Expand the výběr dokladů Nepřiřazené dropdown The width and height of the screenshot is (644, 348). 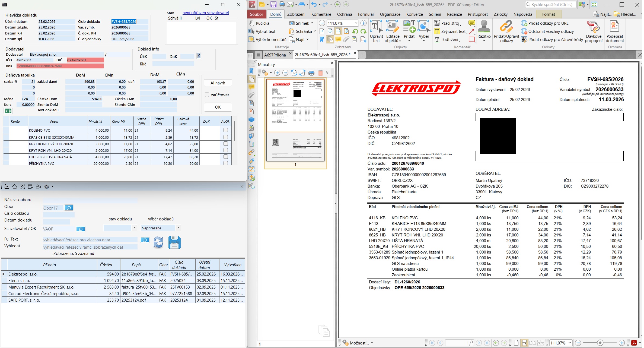click(178, 228)
